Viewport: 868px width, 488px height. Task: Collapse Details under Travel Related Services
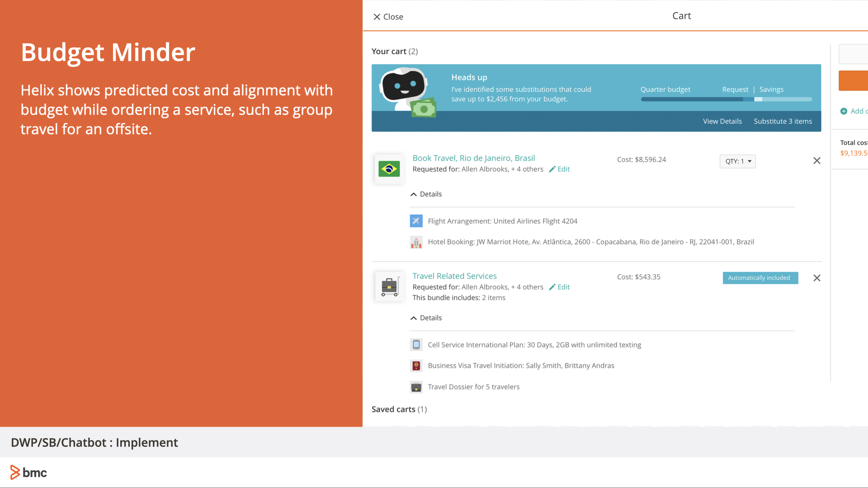tap(425, 318)
